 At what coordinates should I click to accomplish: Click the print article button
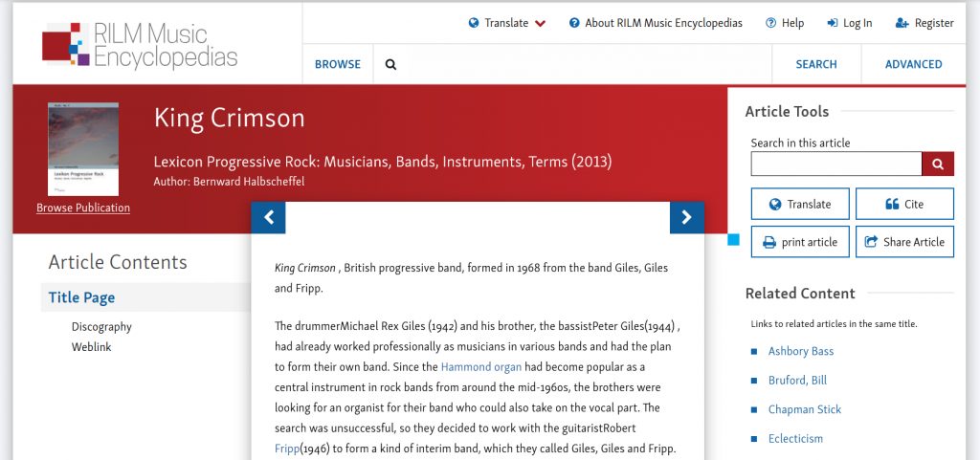[800, 242]
